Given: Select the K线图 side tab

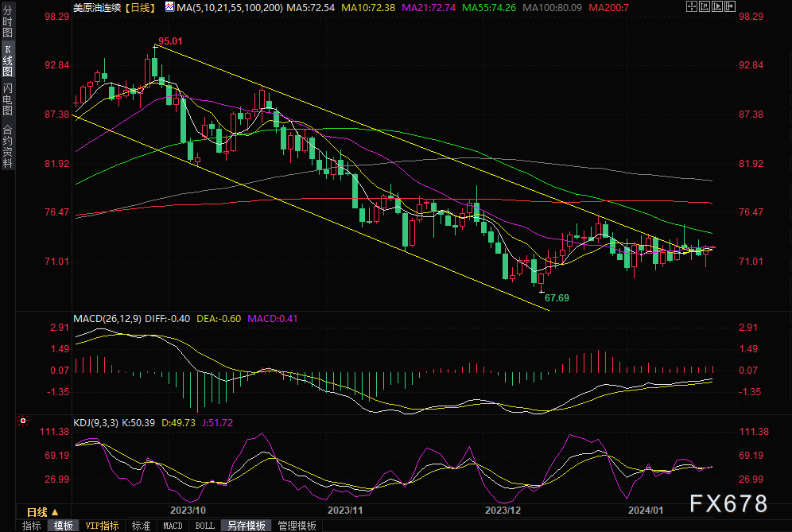Looking at the screenshot, I should (x=7, y=60).
